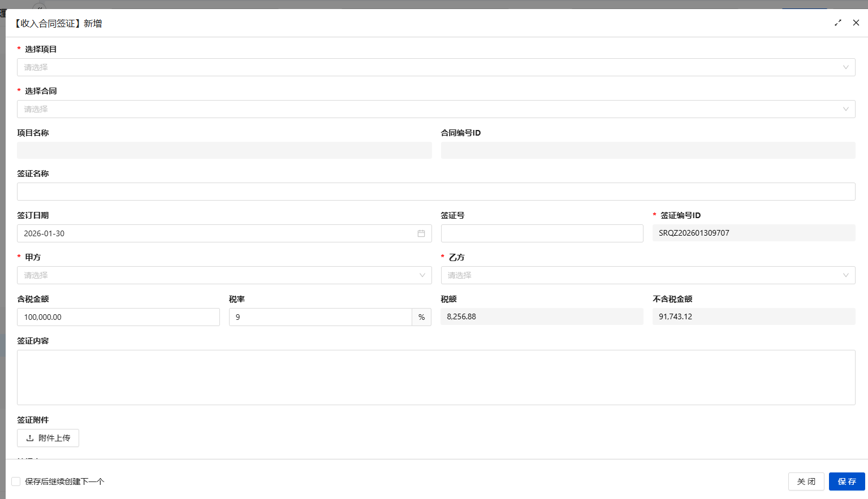Click the 签证编号ID field SRQZ202601309707

[x=753, y=233]
